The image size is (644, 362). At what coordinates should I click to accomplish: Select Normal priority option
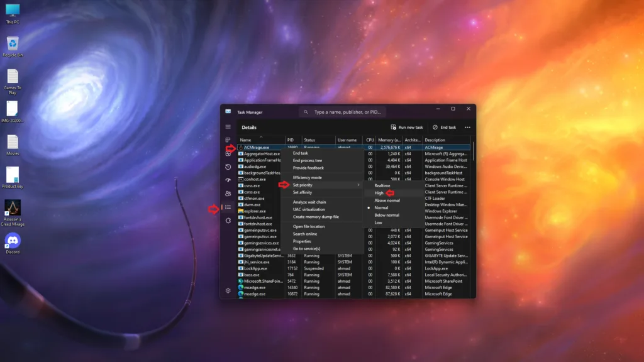[394, 207]
